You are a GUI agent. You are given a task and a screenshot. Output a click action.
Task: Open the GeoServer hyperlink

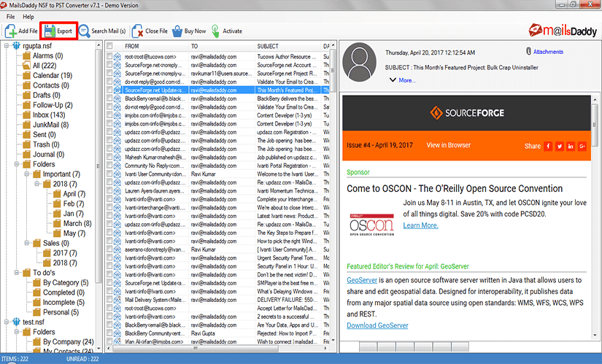[x=362, y=280]
